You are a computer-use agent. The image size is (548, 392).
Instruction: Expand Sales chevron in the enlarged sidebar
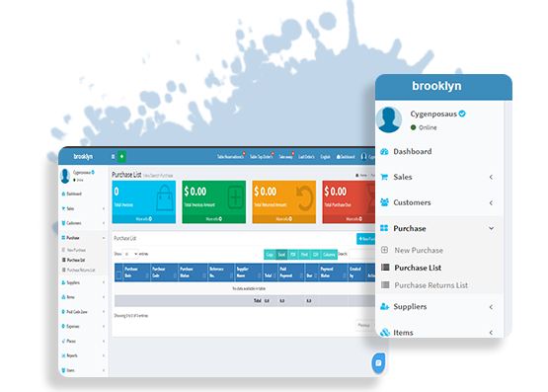[491, 177]
